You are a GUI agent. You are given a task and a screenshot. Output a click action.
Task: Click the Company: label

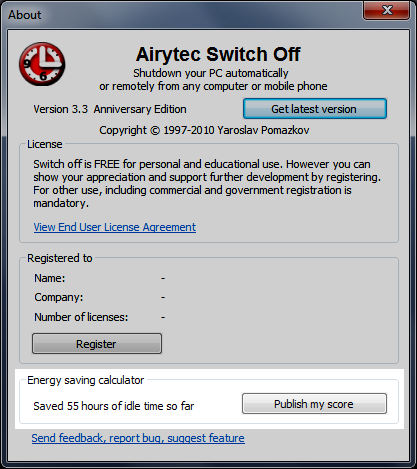click(59, 297)
